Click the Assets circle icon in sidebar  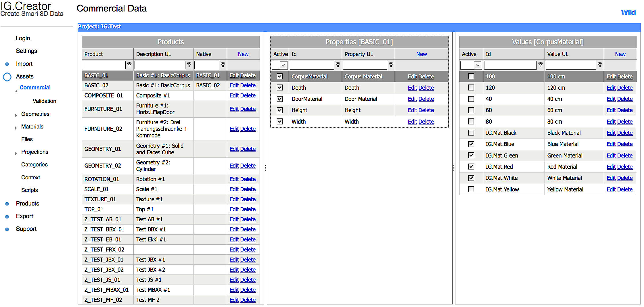point(7,77)
